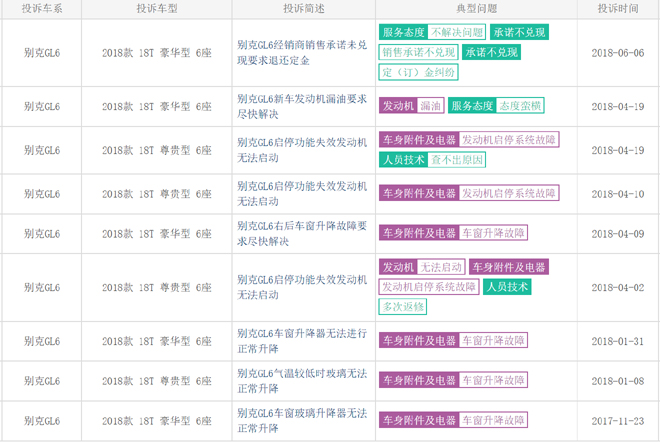Screen dimensions: 660x442
Task: Click the 不解决问题 tag
Action: point(457,32)
